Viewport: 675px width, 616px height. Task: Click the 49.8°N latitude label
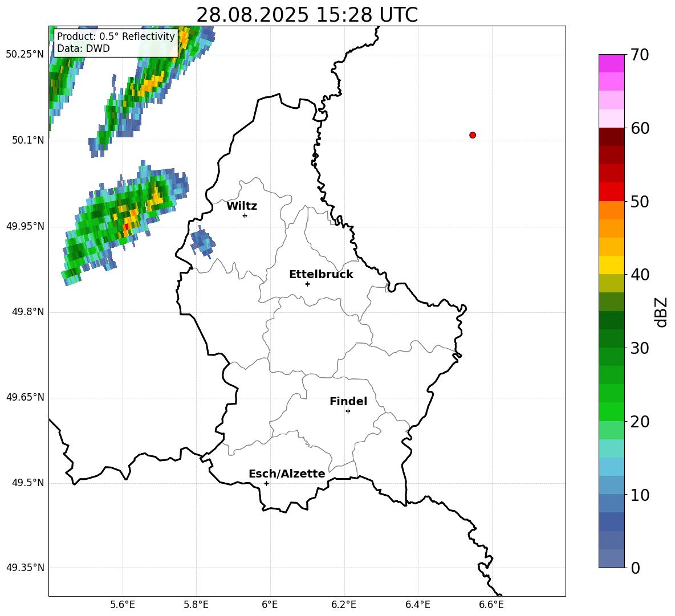(x=28, y=312)
